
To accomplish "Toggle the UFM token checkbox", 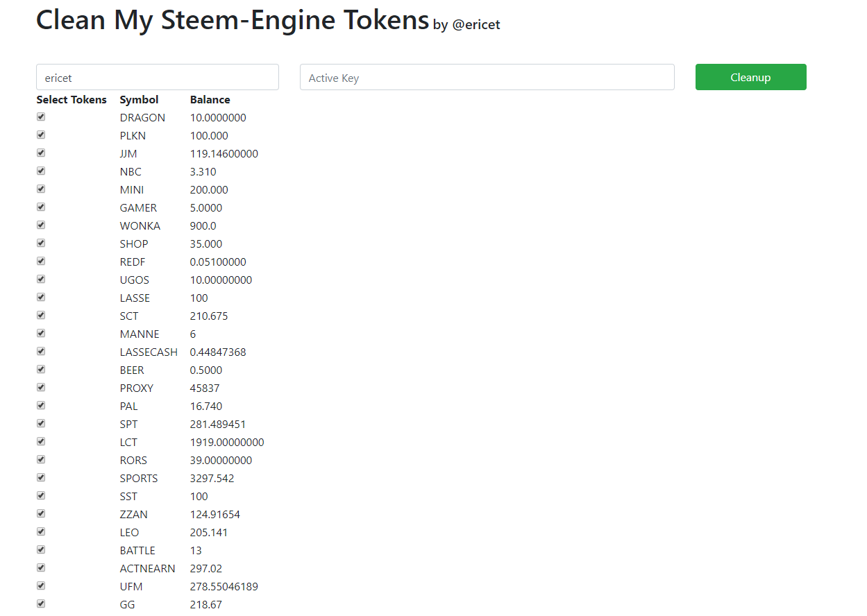I will pos(41,585).
